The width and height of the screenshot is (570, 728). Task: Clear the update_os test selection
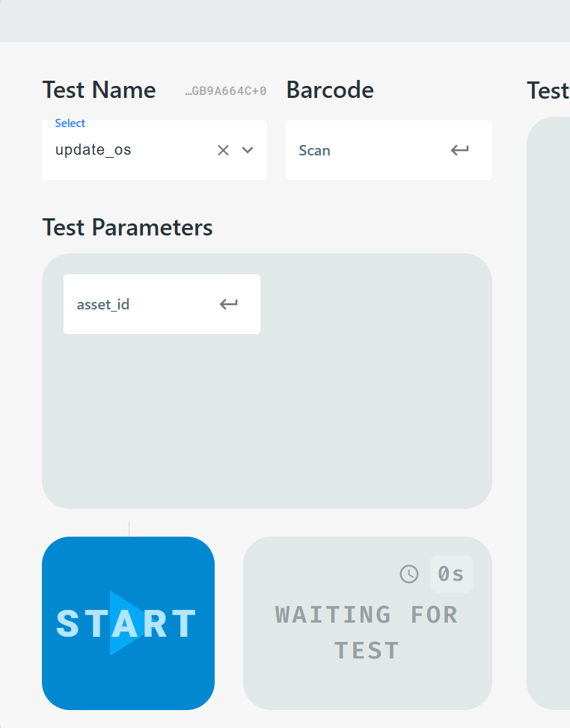pos(223,150)
